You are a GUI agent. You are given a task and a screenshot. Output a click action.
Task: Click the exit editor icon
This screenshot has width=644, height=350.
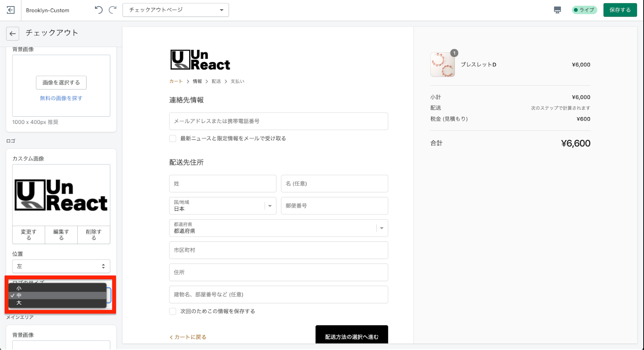click(x=11, y=10)
